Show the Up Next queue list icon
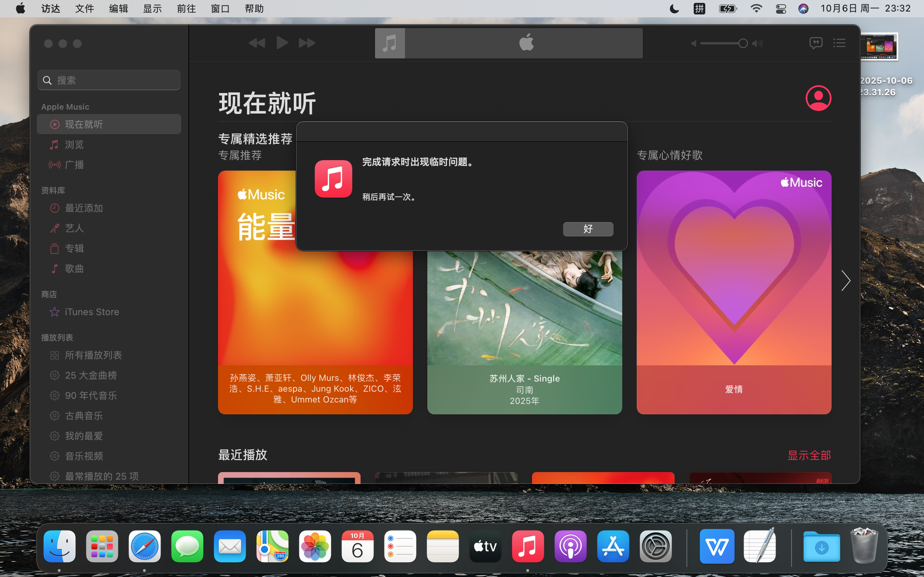Screen dimensions: 924x577 (839, 43)
